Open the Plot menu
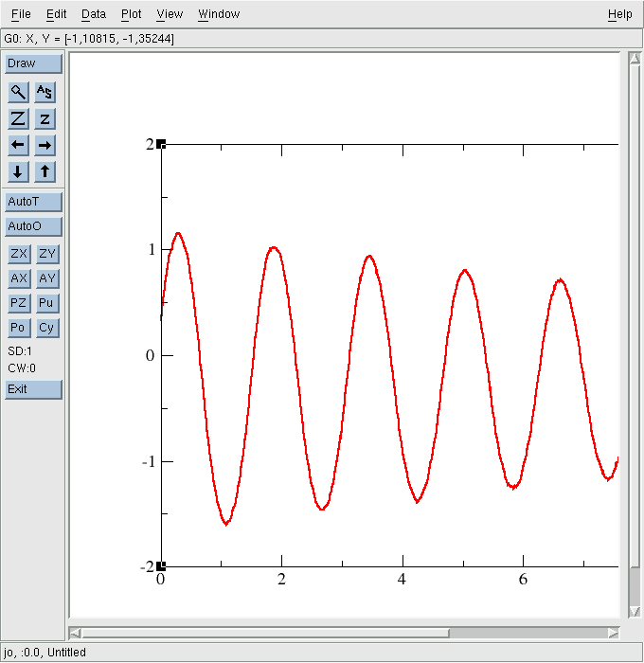The image size is (644, 663). tap(132, 14)
